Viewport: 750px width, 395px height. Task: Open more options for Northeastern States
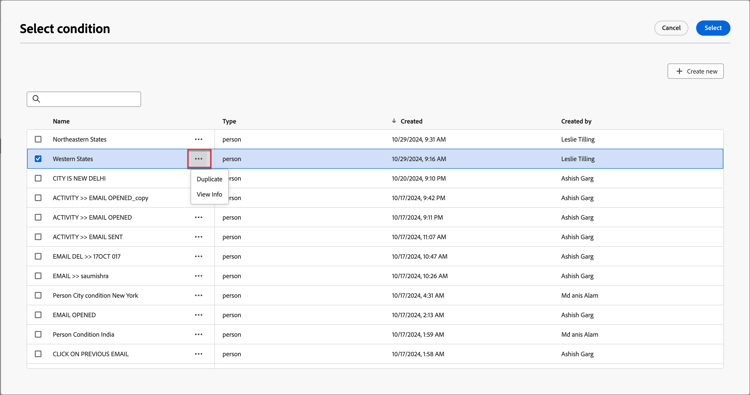point(199,139)
